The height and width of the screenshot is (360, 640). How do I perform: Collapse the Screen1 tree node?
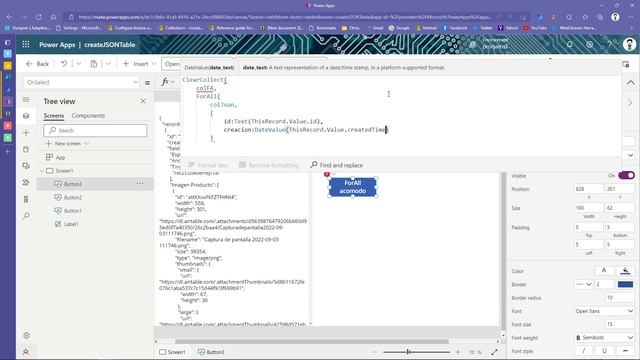(42, 171)
